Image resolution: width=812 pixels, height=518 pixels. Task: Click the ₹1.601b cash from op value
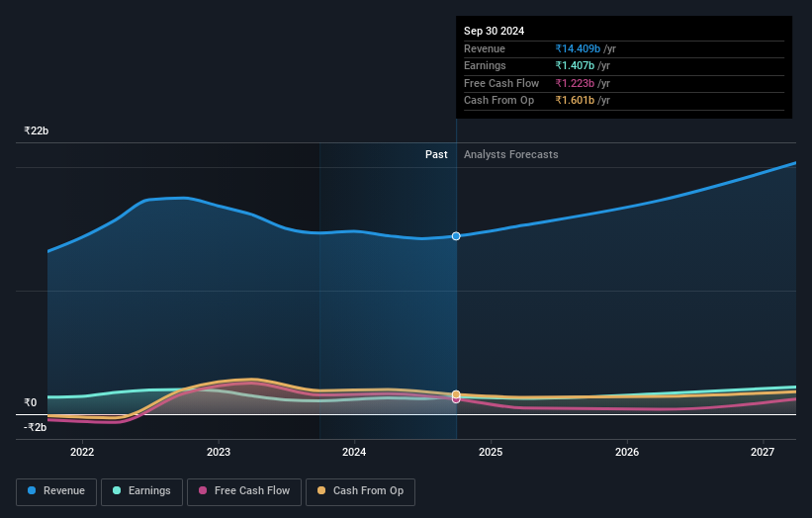(575, 101)
